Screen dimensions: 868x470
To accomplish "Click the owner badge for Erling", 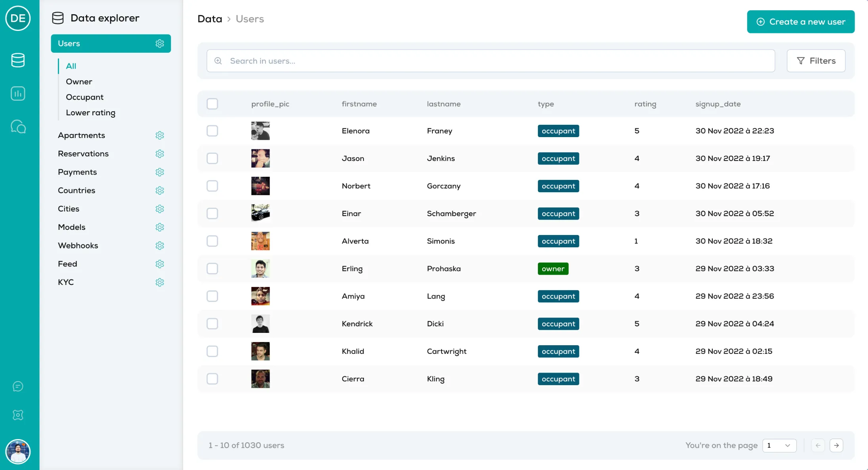I will [553, 269].
